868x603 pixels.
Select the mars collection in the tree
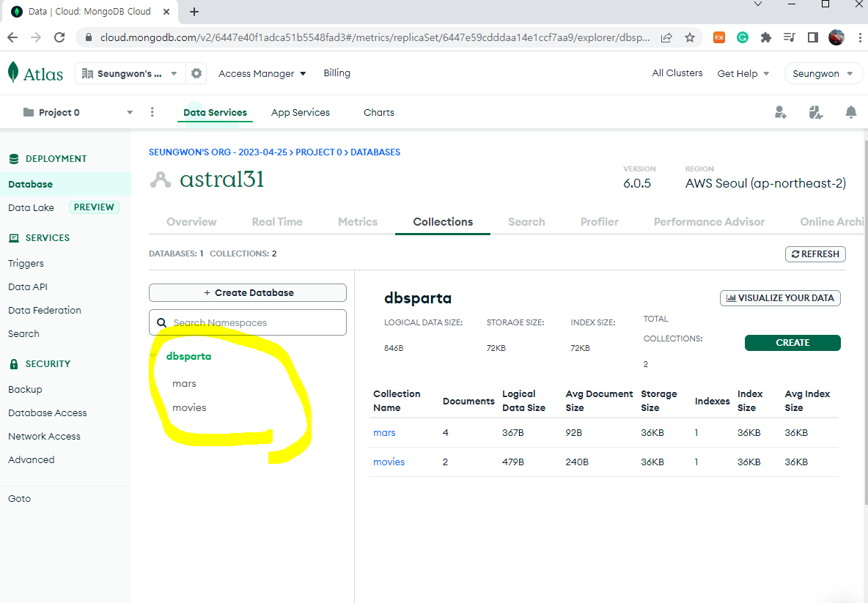(184, 383)
